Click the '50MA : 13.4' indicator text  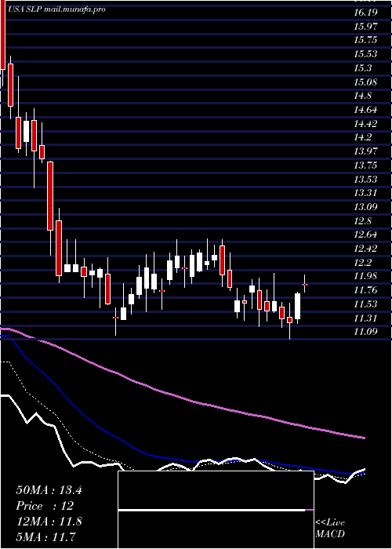click(49, 490)
